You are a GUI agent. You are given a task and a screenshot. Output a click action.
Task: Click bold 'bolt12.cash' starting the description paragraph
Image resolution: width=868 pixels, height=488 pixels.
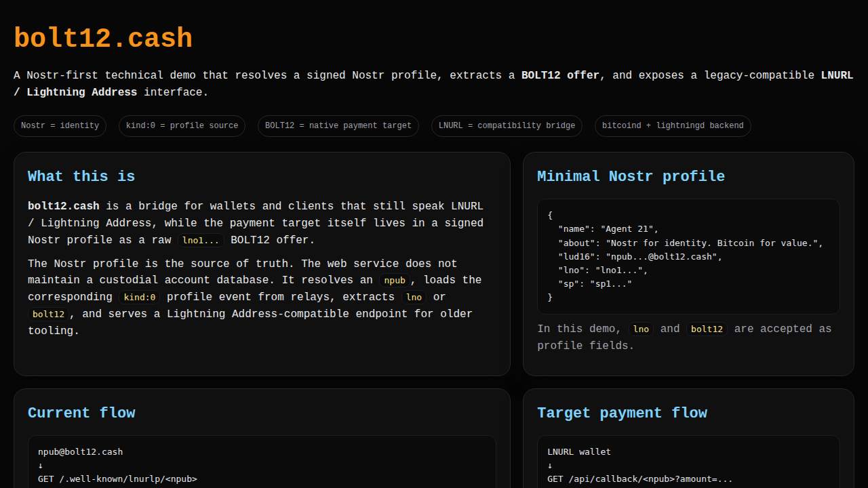64,206
